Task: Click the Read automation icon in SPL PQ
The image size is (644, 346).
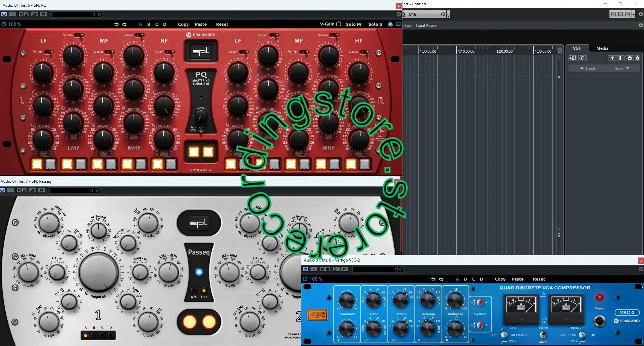Action: [x=21, y=14]
